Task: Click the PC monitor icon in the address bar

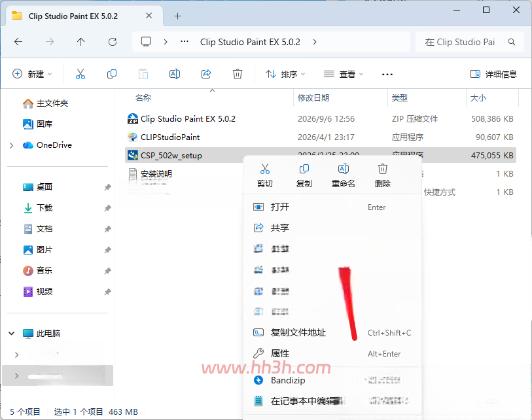Action: coord(146,42)
